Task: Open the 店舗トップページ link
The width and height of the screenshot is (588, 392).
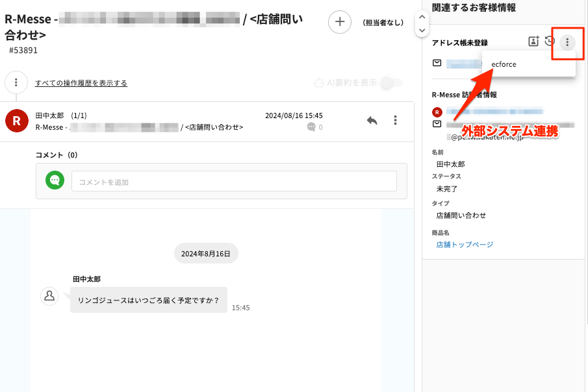Action: 465,245
